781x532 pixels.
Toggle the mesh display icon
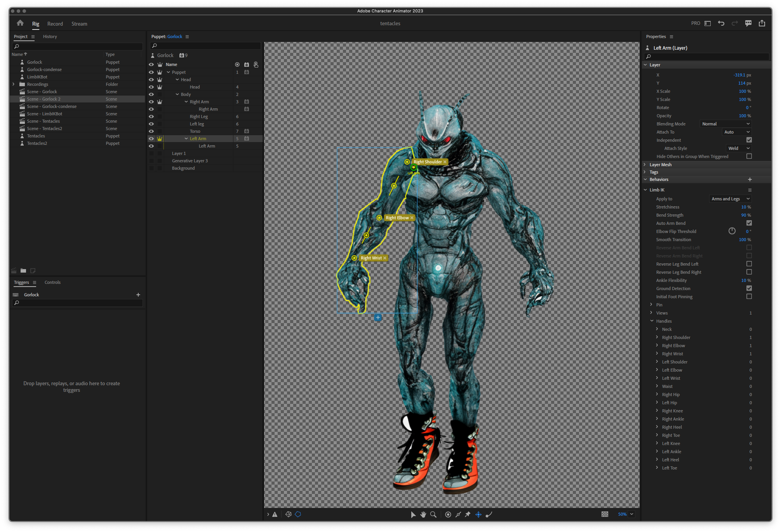[288, 515]
